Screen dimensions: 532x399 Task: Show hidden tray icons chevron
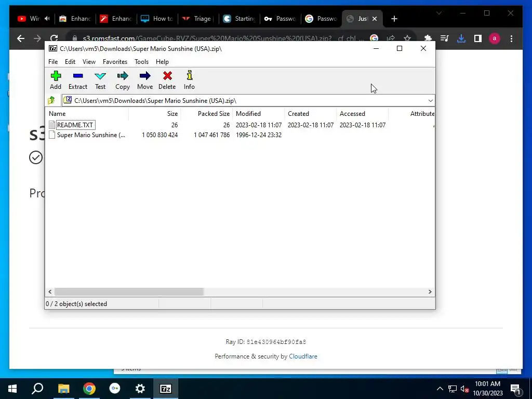point(440,389)
